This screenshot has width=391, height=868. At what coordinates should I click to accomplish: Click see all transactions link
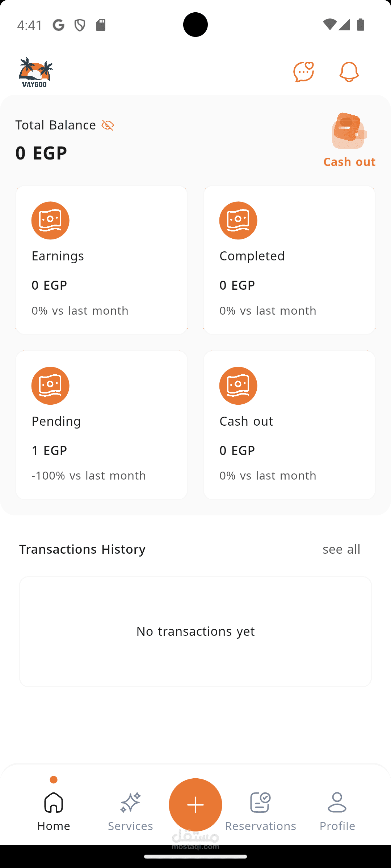pos(341,549)
